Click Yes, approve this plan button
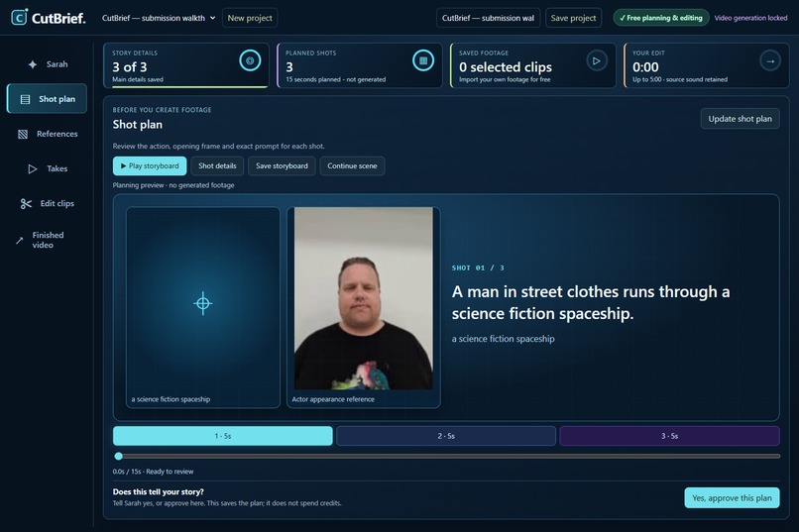 pos(732,498)
